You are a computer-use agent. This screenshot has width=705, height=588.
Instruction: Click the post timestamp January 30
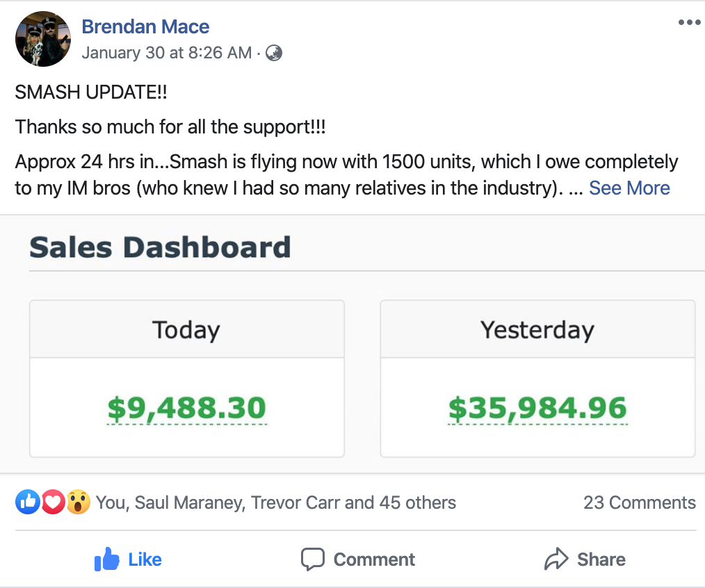pyautogui.click(x=167, y=53)
